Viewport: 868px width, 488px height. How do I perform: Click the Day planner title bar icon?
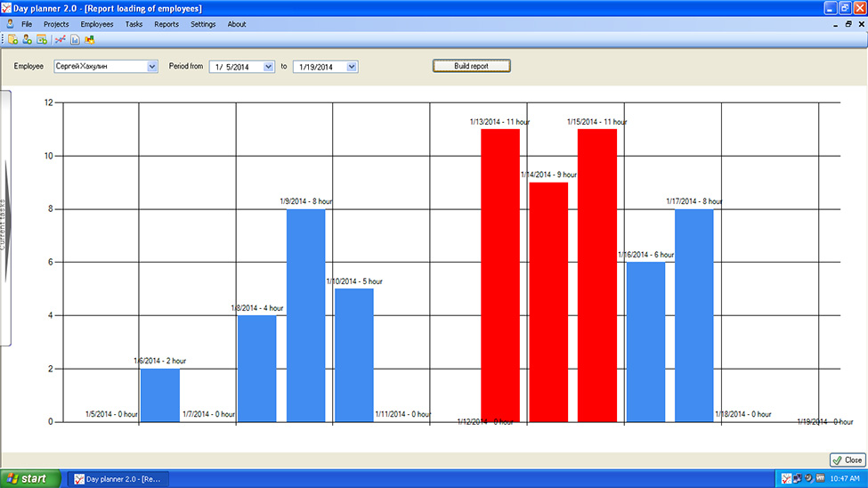tap(6, 8)
